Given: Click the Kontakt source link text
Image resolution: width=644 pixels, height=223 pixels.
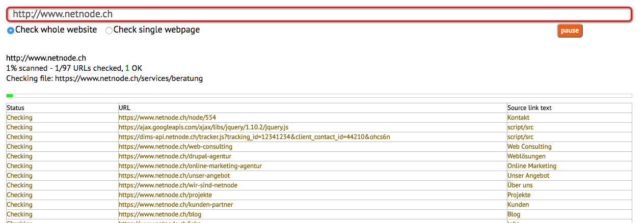Looking at the screenshot, I should tap(518, 118).
